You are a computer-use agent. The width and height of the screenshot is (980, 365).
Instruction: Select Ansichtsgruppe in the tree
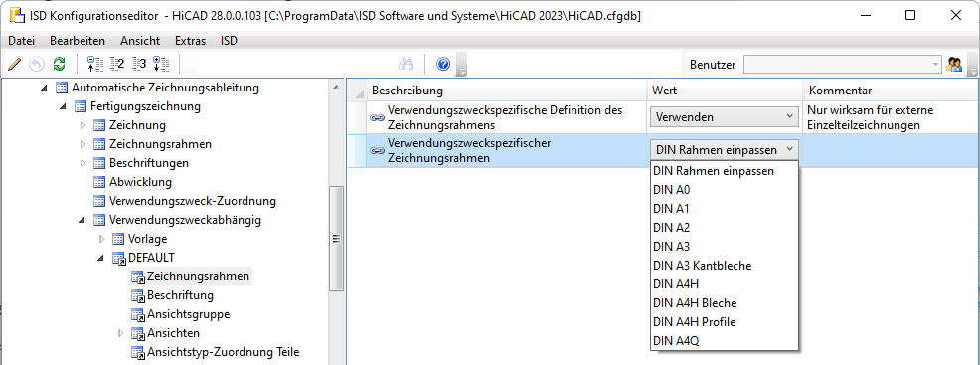click(188, 314)
